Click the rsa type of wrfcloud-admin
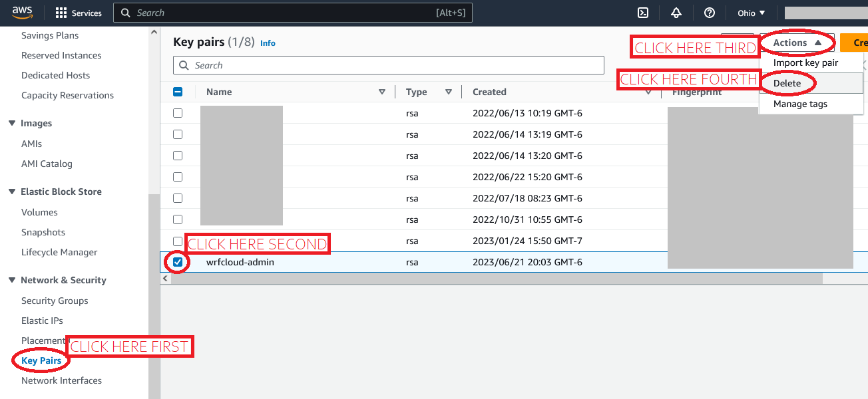The height and width of the screenshot is (399, 868). (412, 262)
